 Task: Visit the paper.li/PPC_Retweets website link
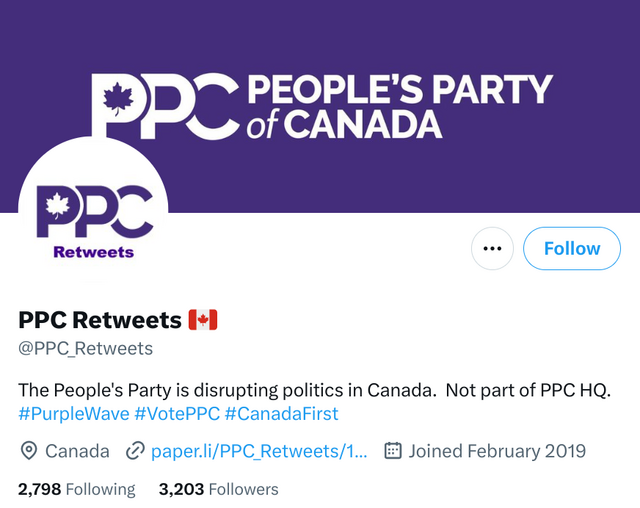pyautogui.click(x=259, y=451)
